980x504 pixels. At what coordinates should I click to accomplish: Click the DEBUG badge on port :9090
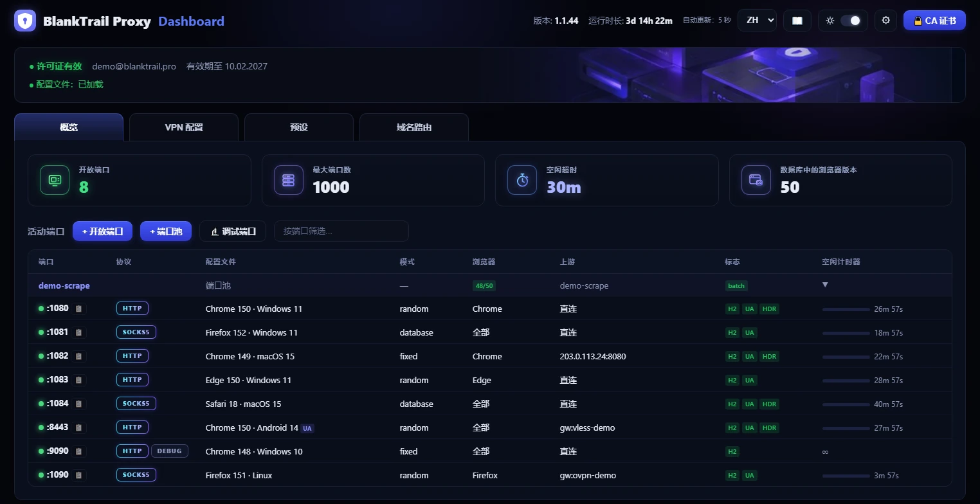(x=170, y=451)
